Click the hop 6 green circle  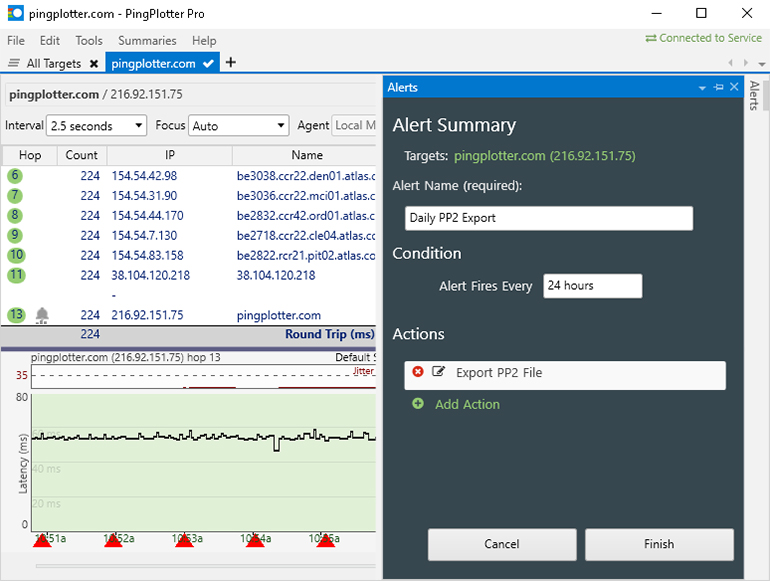[x=15, y=176]
